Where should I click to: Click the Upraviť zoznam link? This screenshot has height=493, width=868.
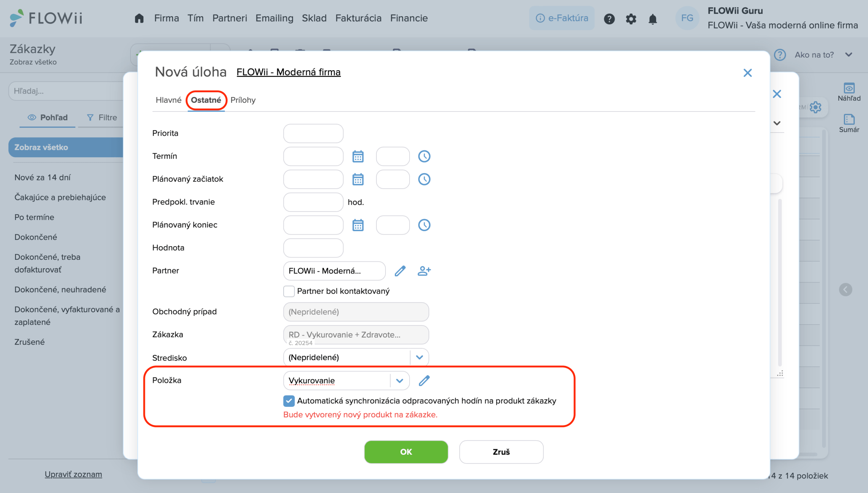(73, 474)
